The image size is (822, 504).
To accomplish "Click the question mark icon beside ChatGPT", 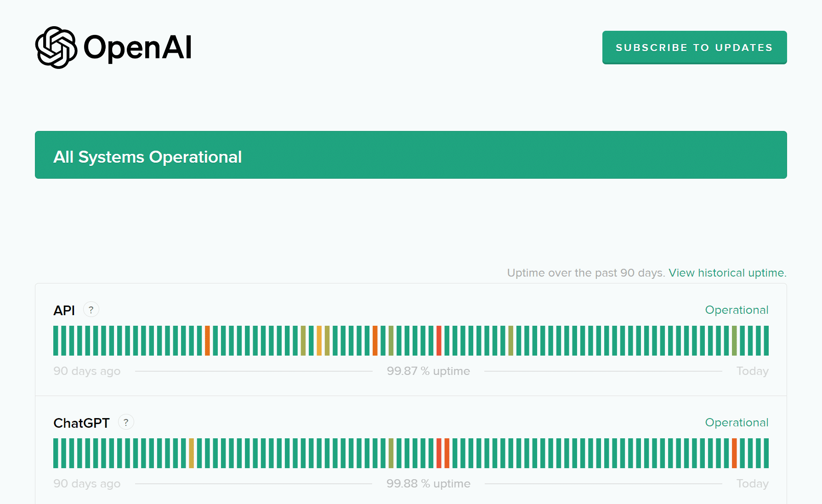I will pyautogui.click(x=126, y=422).
